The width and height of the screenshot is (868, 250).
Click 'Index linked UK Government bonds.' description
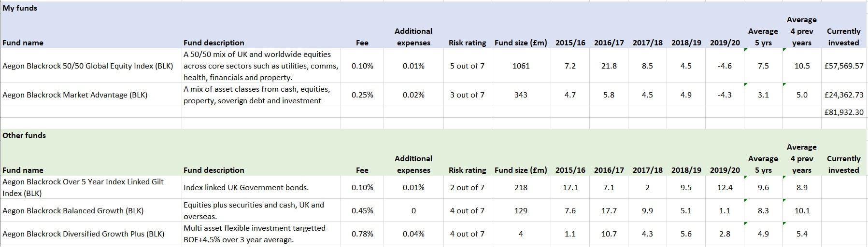[246, 188]
